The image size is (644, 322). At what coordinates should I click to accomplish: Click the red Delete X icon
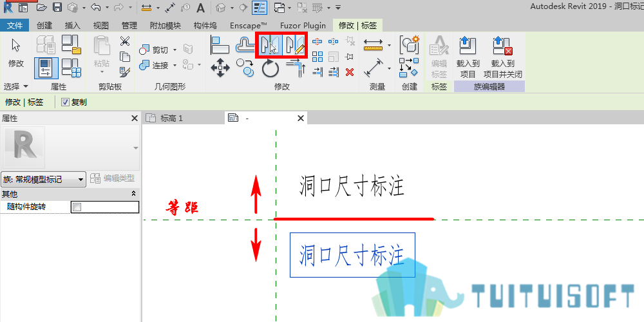coord(350,72)
